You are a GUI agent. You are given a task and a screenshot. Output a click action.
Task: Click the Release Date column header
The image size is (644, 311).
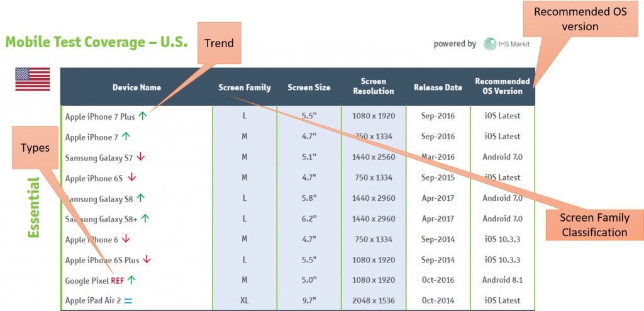(438, 88)
